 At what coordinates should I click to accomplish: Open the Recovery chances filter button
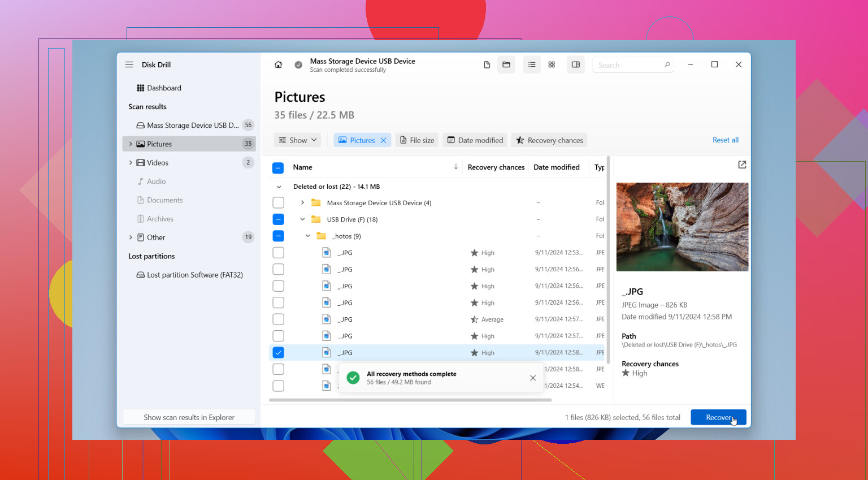(x=549, y=140)
